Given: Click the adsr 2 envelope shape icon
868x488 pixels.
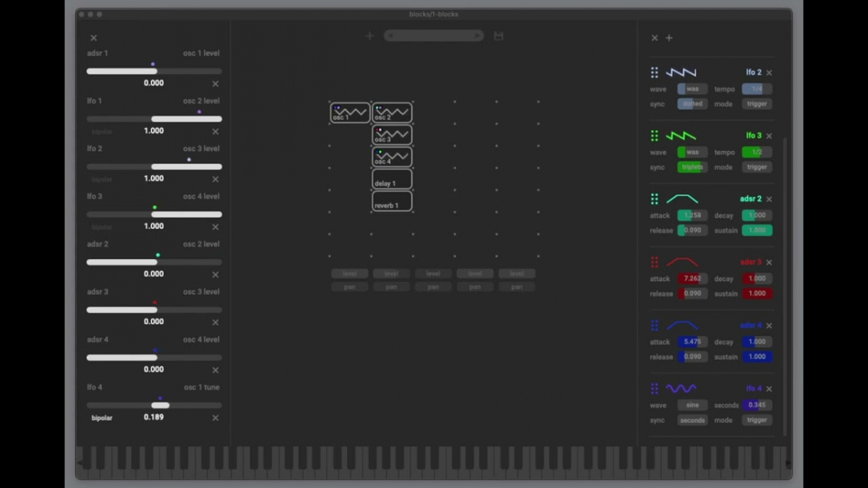Looking at the screenshot, I should [682, 199].
